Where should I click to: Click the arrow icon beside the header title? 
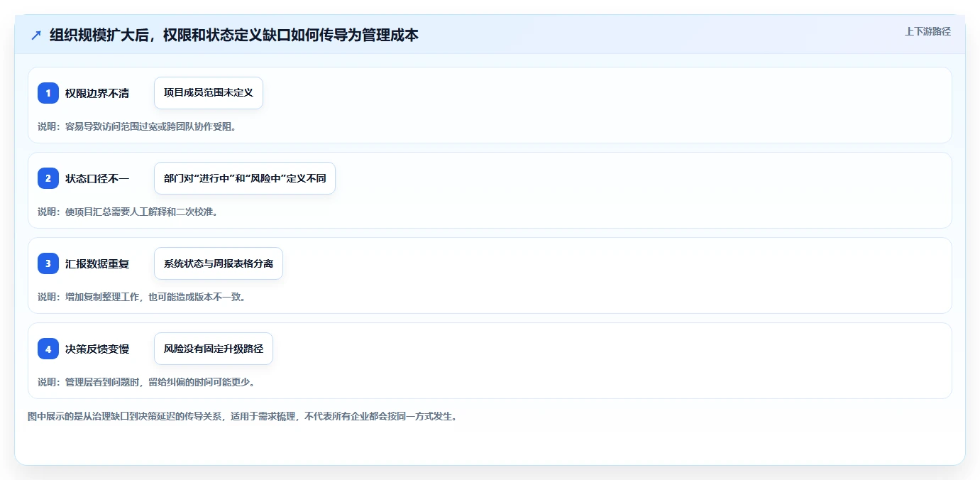tap(36, 35)
